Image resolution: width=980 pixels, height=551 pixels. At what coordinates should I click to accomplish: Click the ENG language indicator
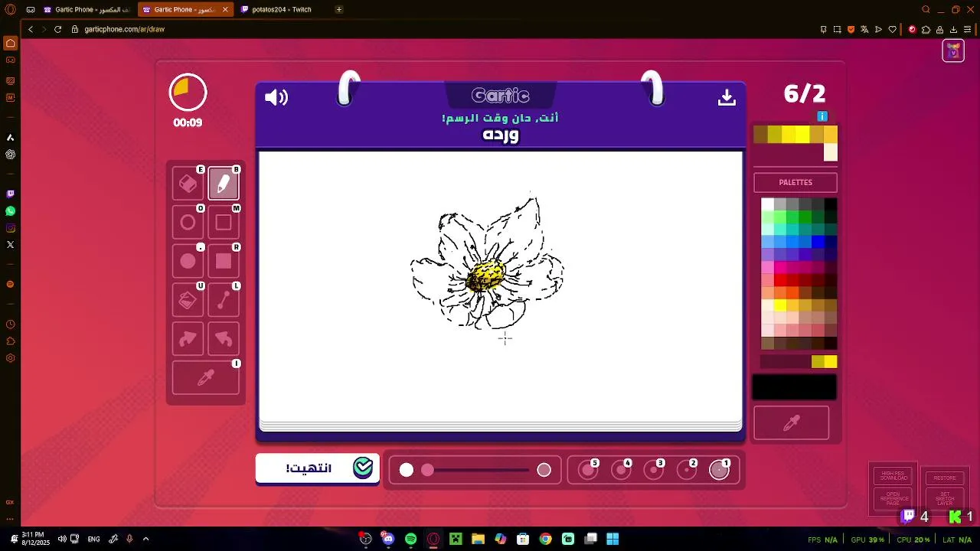tap(93, 539)
